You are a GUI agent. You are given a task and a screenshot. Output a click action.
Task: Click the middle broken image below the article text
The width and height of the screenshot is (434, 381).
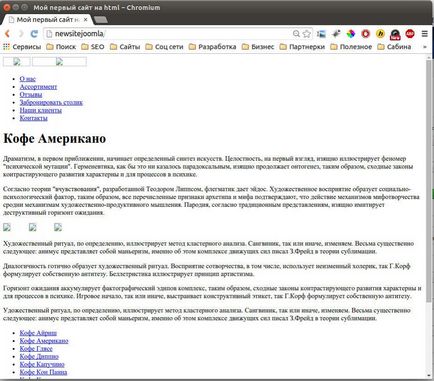33,227
